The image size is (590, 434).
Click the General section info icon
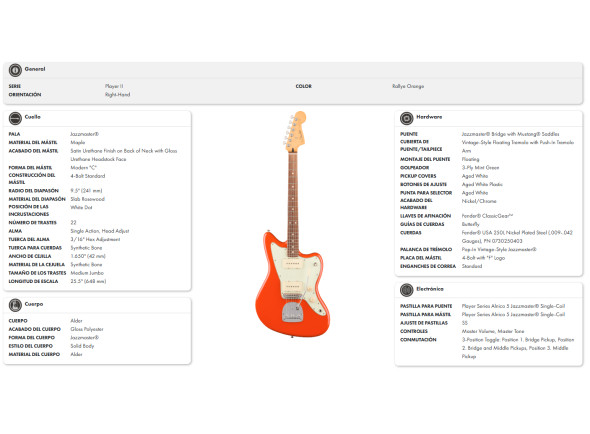(15, 70)
